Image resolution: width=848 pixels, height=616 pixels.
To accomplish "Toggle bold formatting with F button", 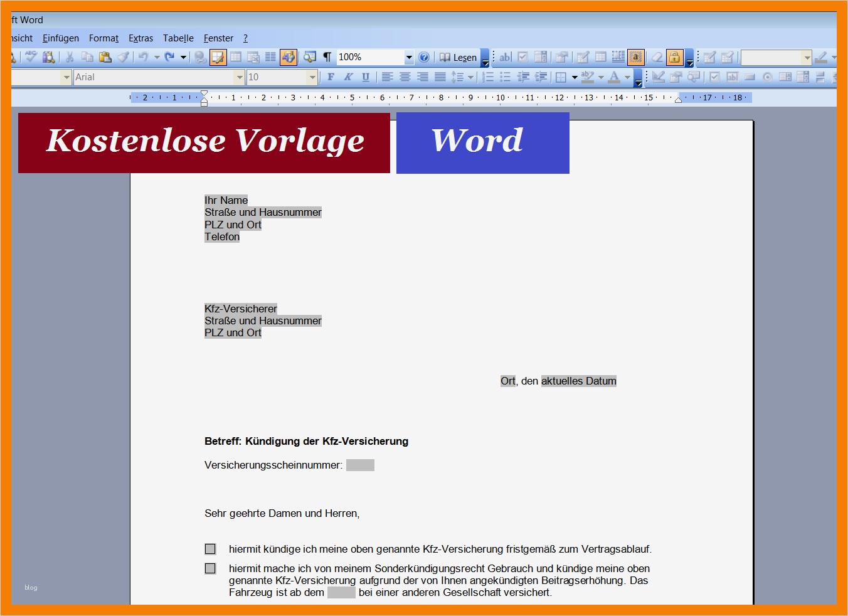I will [x=331, y=77].
